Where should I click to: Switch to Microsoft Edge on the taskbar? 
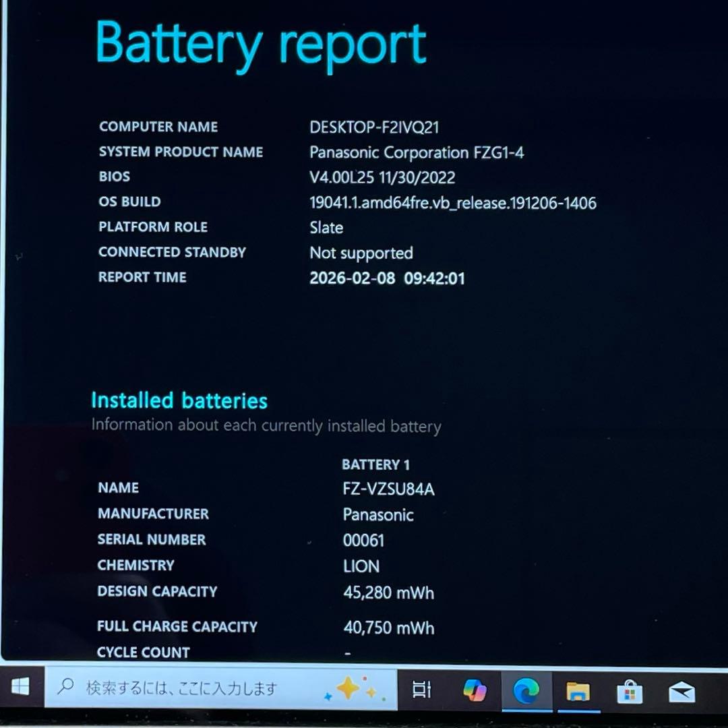pyautogui.click(x=526, y=690)
